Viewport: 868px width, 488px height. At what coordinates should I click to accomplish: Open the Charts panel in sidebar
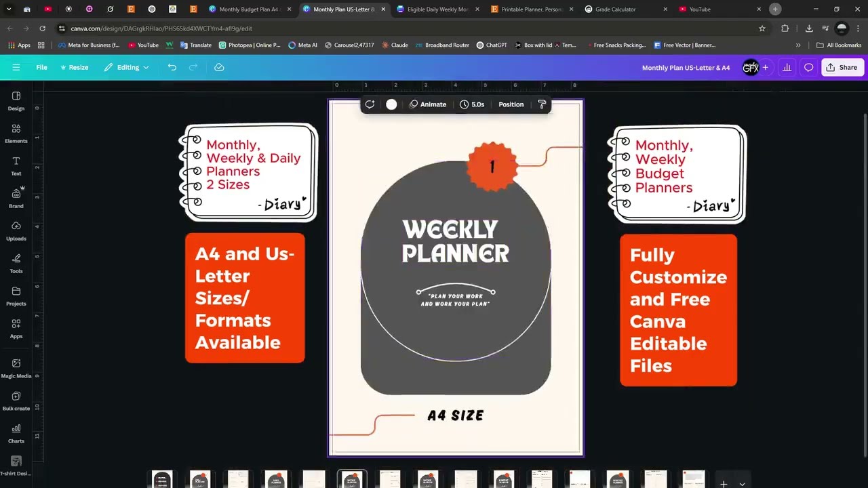coord(16,433)
